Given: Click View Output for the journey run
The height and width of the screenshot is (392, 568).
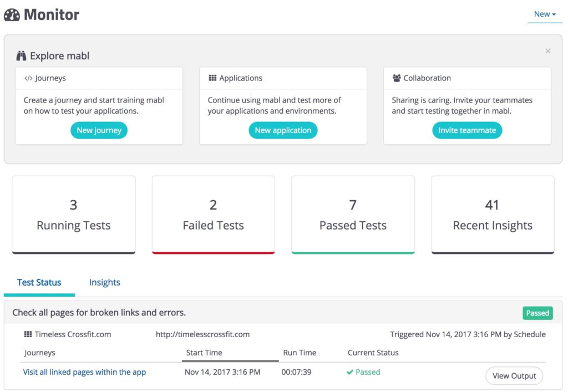Looking at the screenshot, I should coord(514,375).
